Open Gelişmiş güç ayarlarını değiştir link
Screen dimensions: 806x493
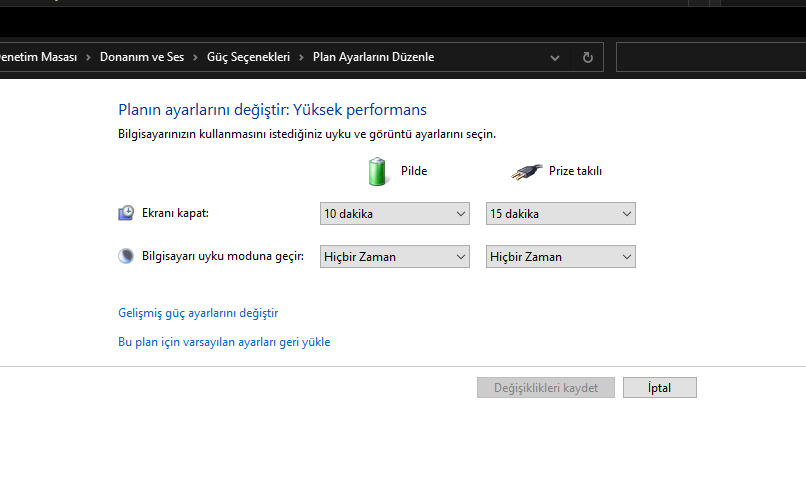[x=198, y=313]
